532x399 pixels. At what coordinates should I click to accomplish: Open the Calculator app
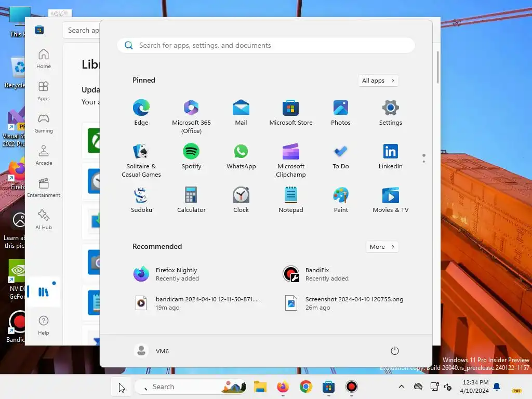pyautogui.click(x=191, y=200)
